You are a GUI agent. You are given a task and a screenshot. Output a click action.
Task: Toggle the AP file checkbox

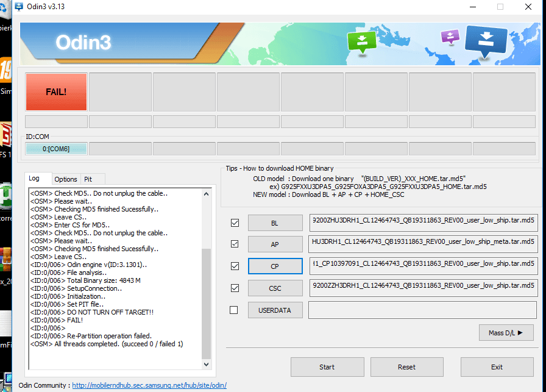235,244
